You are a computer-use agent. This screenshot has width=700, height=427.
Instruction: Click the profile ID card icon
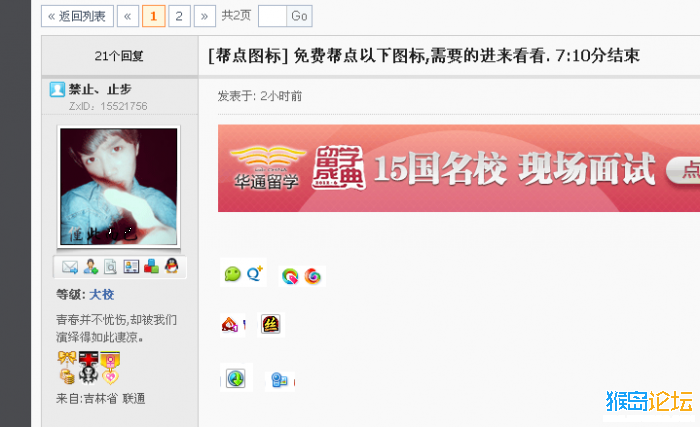coord(131,267)
